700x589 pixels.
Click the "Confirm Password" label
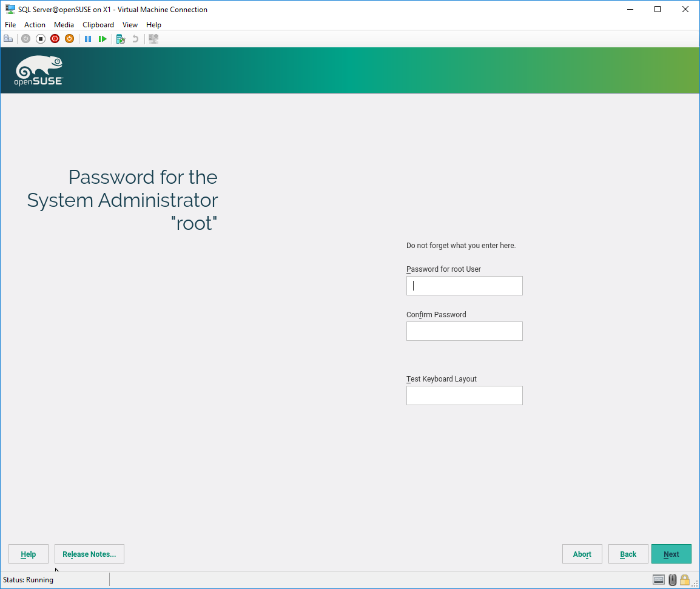coord(436,315)
